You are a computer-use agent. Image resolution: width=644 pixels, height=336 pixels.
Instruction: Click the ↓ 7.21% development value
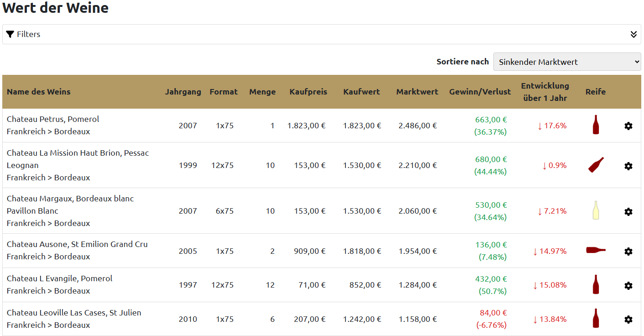pos(552,211)
